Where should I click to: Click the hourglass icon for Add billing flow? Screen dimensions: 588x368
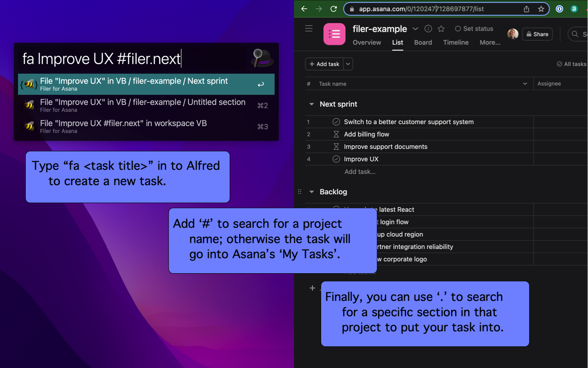(x=336, y=134)
